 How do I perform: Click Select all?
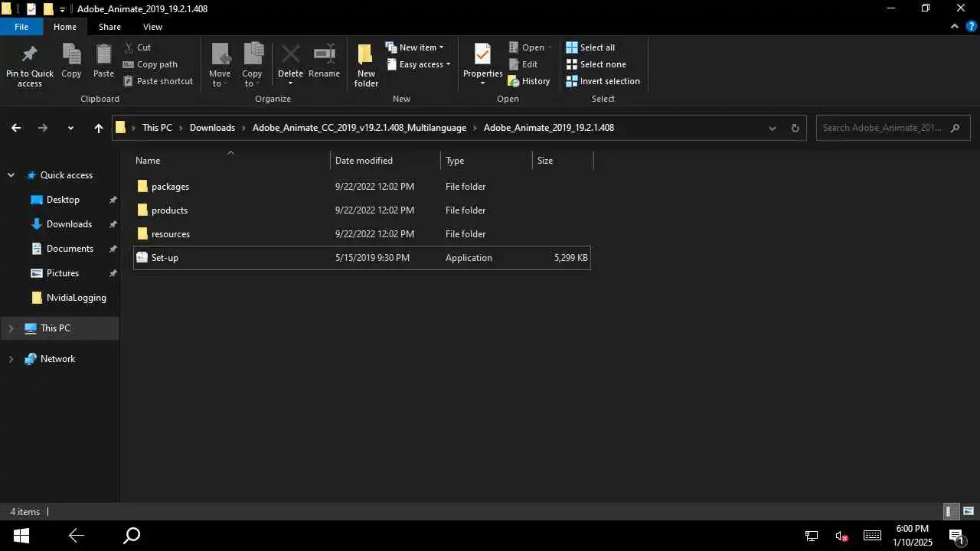coord(590,47)
